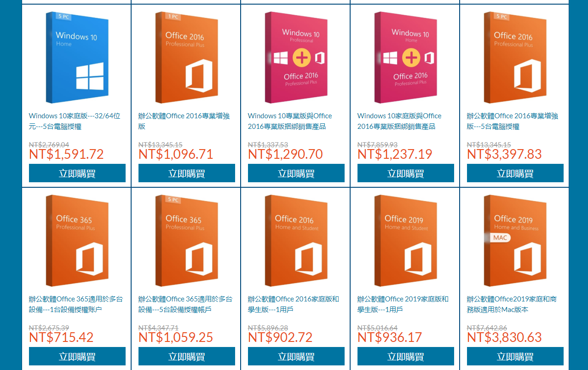Click 立即購買 under the NT$715.42 price
This screenshot has width=588, height=370.
point(77,356)
